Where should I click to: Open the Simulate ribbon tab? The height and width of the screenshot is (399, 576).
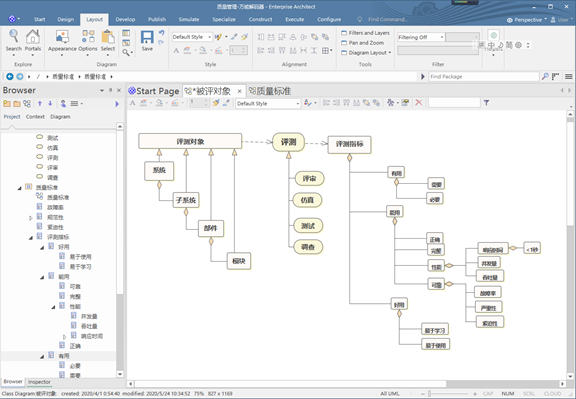[189, 19]
